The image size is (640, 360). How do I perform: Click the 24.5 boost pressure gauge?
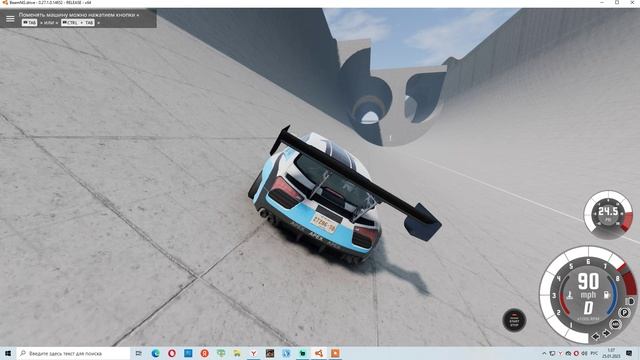click(x=608, y=214)
